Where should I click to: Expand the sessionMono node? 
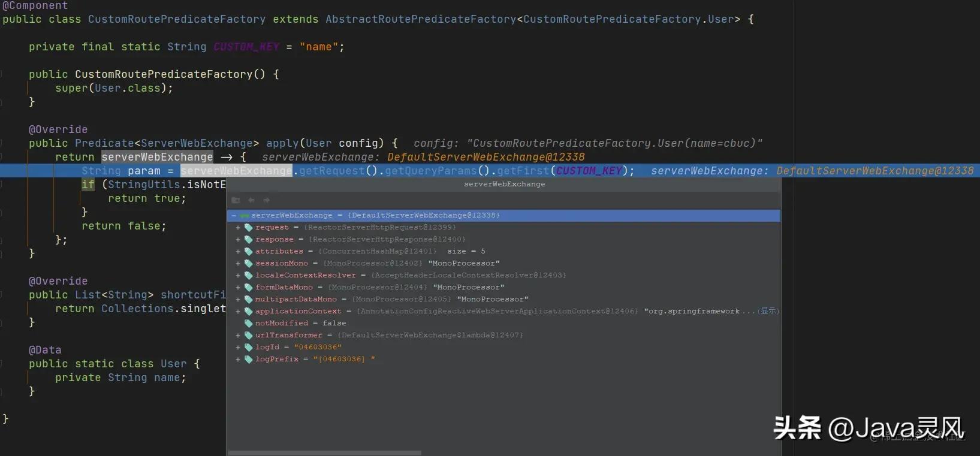238,264
